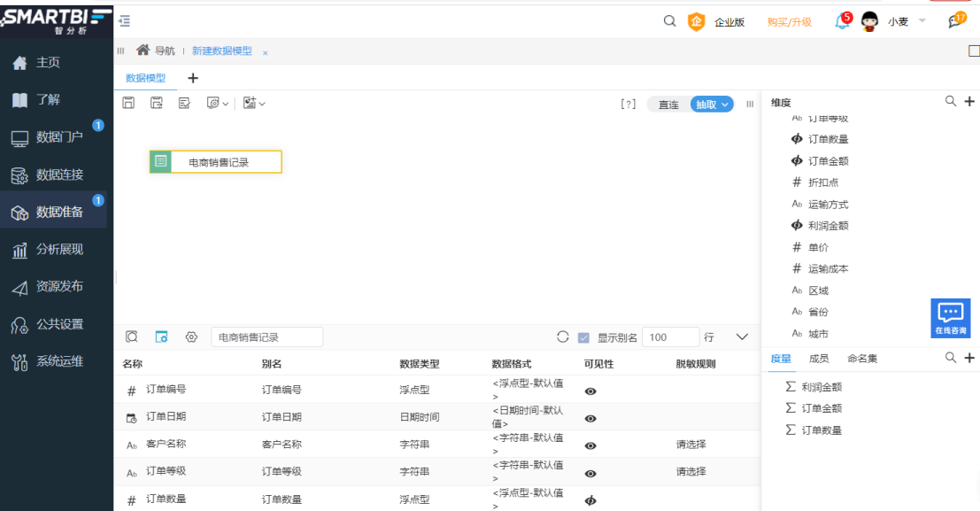This screenshot has width=980, height=511.
Task: Switch to the 命名集 tab
Action: pos(862,359)
